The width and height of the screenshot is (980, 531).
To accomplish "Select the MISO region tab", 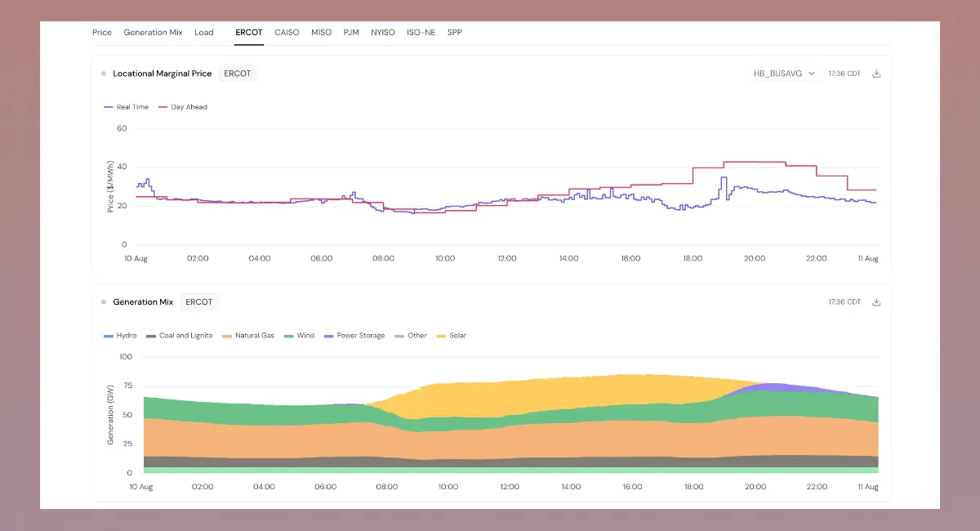I will click(x=321, y=33).
